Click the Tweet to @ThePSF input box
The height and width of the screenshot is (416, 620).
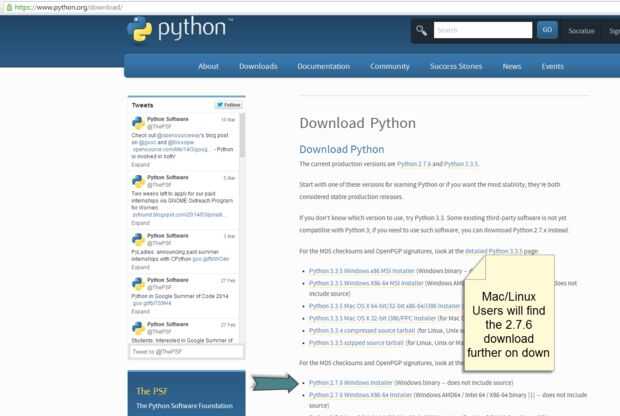(186, 352)
